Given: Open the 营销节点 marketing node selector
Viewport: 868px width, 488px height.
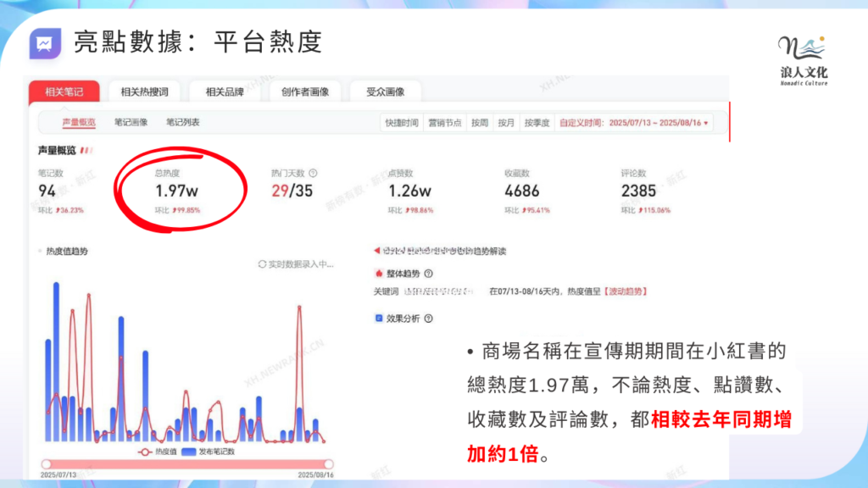Looking at the screenshot, I should (445, 123).
